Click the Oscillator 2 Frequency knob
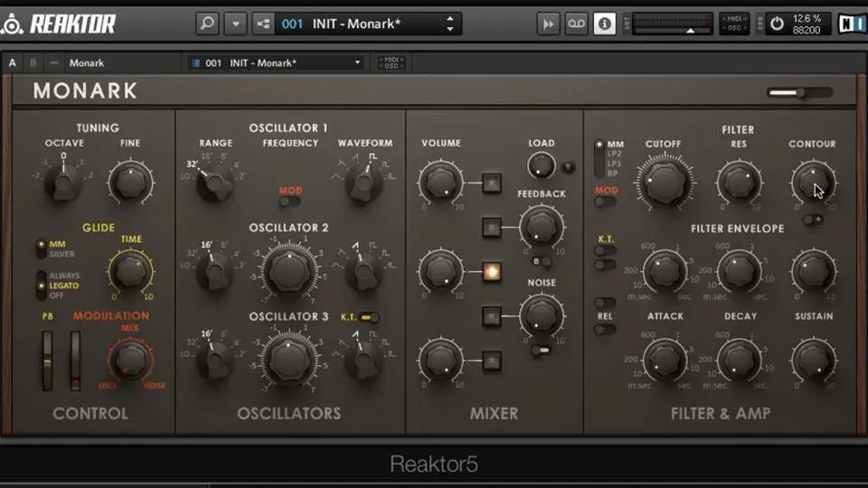868x488 pixels. [289, 271]
